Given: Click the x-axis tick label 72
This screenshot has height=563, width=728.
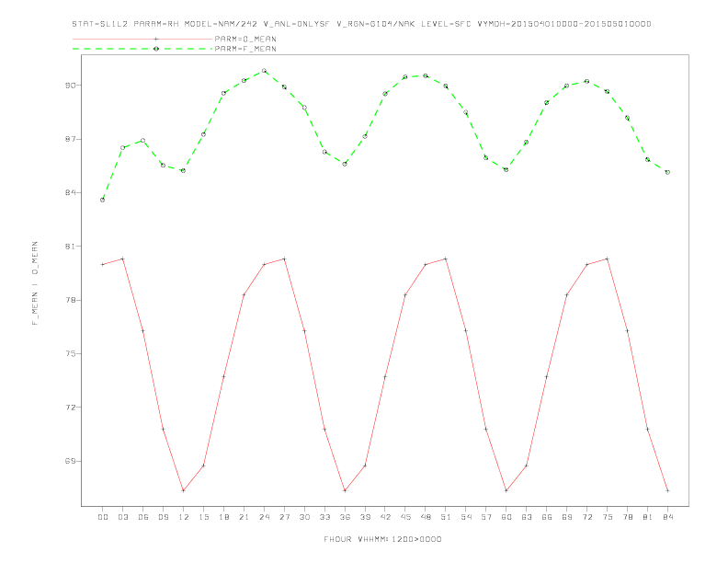Looking at the screenshot, I should point(586,517).
